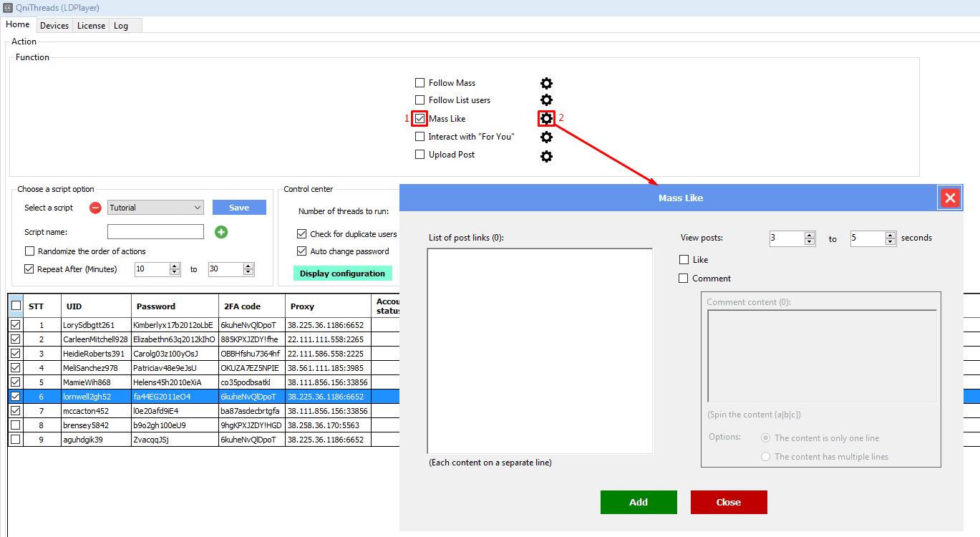Open settings gear for Follow Mass
980x537 pixels.
coord(546,83)
